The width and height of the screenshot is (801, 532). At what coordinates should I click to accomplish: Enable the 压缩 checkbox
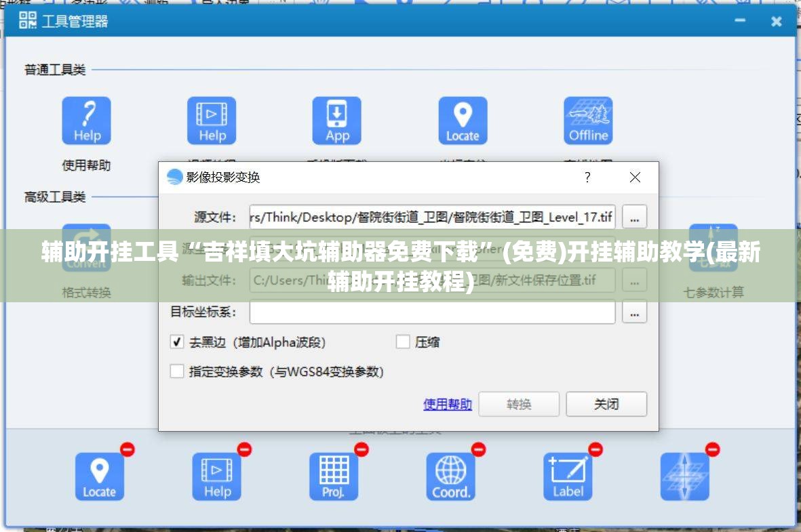coord(403,342)
